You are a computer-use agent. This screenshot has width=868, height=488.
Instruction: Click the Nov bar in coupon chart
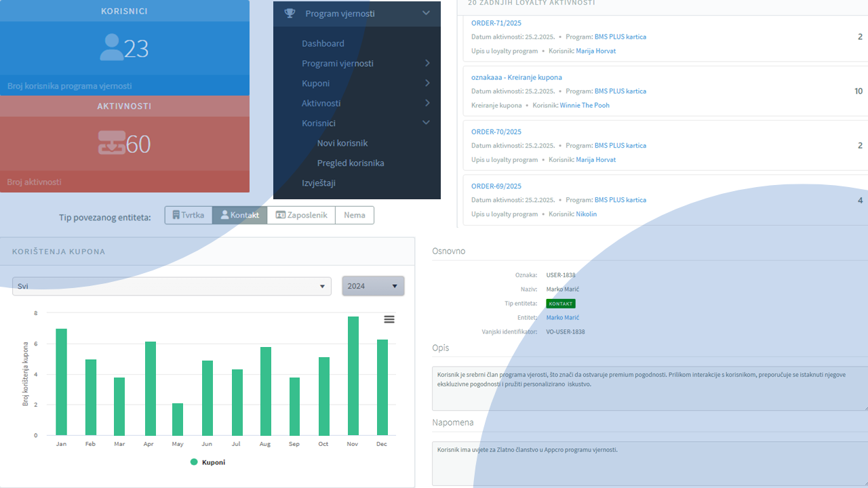(x=353, y=375)
